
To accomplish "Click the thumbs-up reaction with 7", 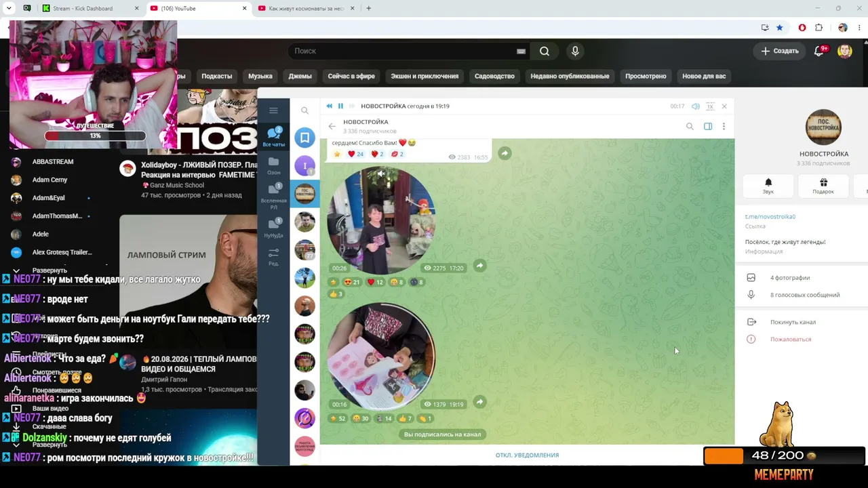I will tap(406, 418).
